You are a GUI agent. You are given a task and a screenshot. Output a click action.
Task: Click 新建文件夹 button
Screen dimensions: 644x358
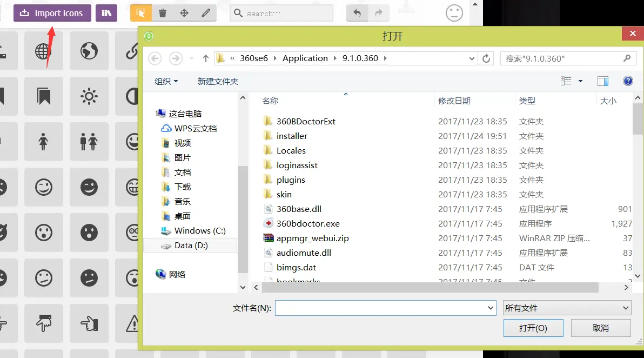[x=218, y=81]
